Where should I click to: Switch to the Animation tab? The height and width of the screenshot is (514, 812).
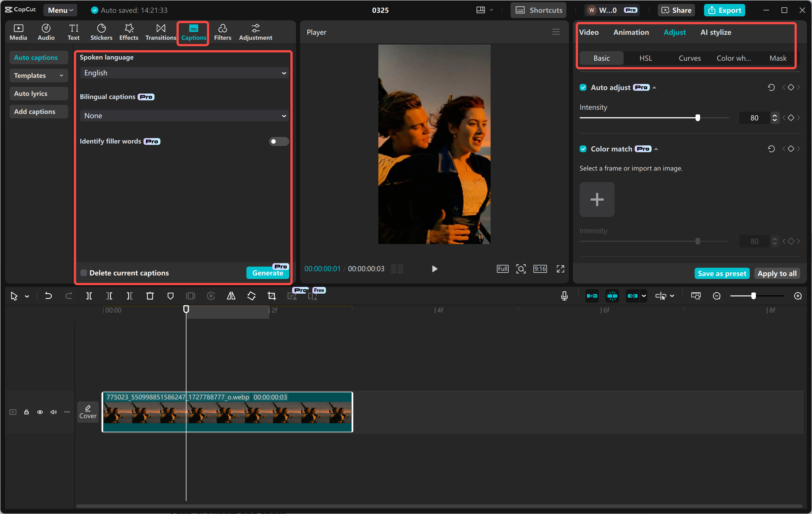coord(631,32)
